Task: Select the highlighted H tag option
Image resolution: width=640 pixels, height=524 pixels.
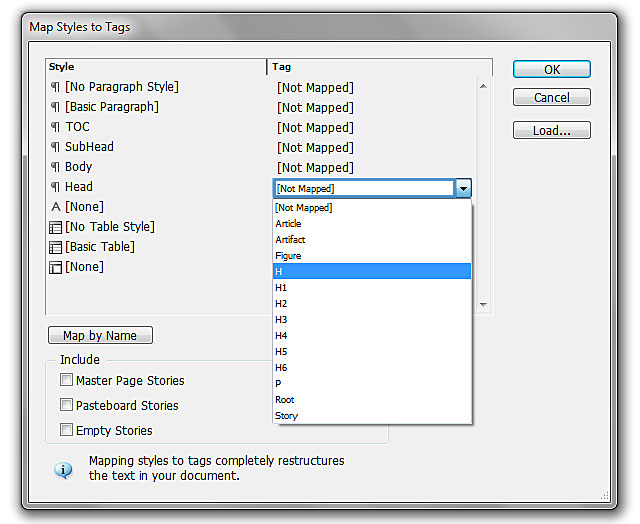Action: coord(372,271)
